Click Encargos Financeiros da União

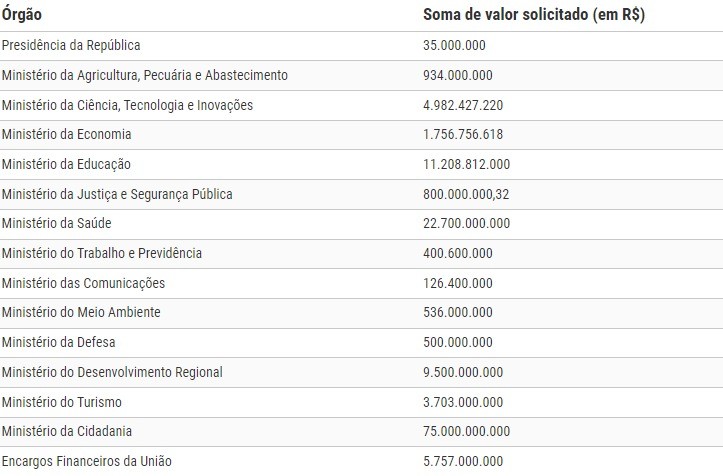click(87, 461)
